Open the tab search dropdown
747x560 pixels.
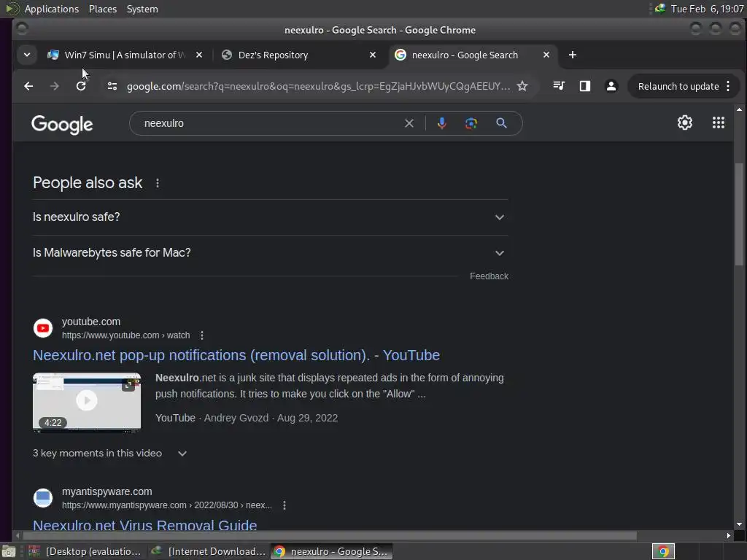click(27, 55)
